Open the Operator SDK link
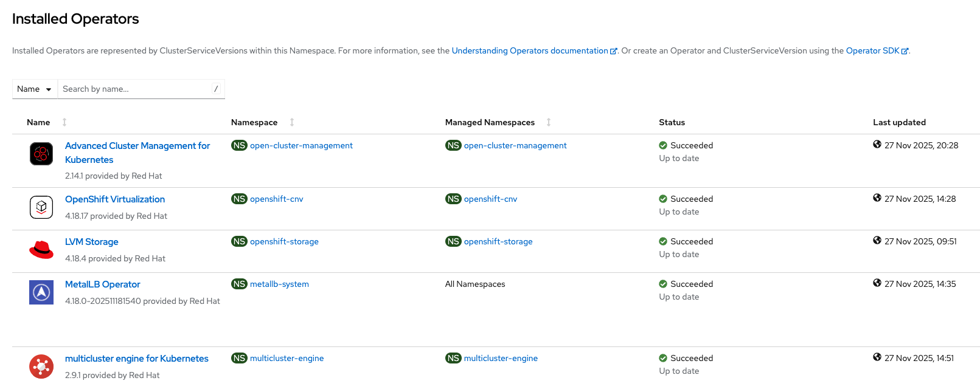The width and height of the screenshot is (980, 389). 872,51
